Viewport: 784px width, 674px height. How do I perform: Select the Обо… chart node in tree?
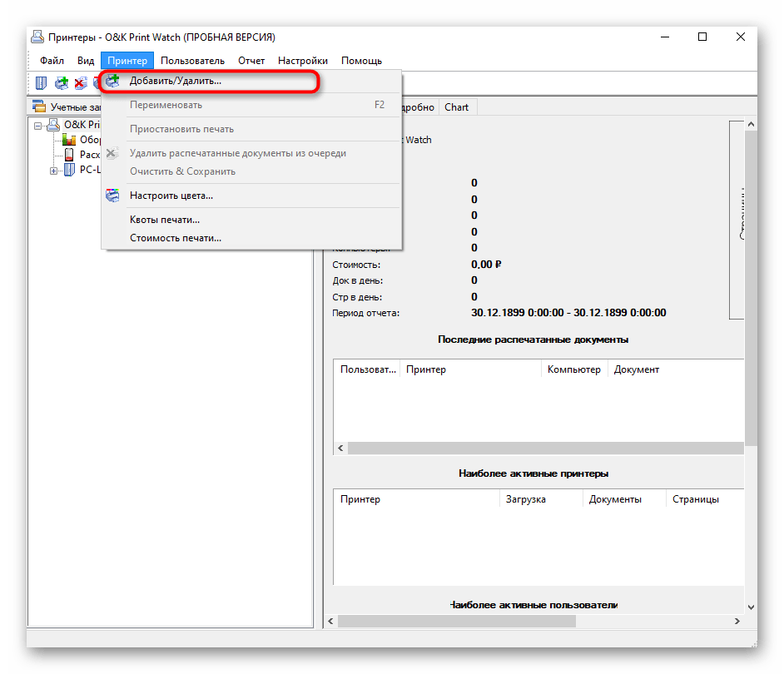click(x=81, y=140)
